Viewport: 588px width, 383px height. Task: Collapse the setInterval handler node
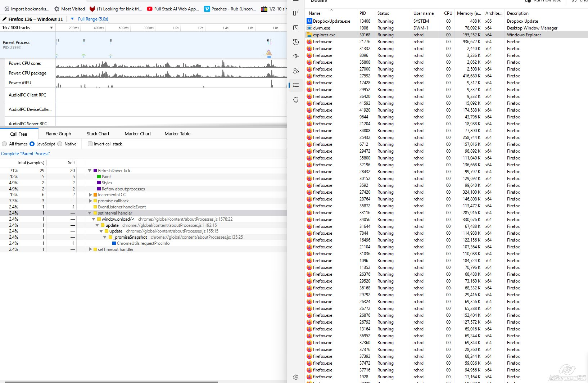click(90, 213)
